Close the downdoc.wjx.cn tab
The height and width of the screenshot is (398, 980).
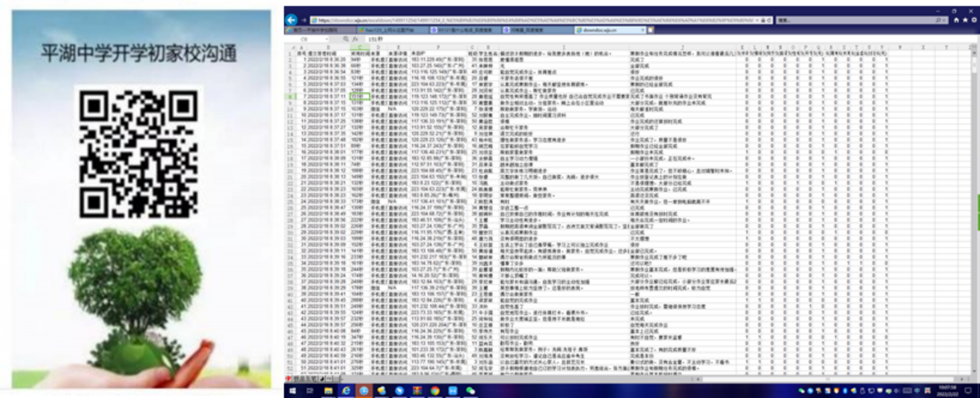pyautogui.click(x=643, y=30)
